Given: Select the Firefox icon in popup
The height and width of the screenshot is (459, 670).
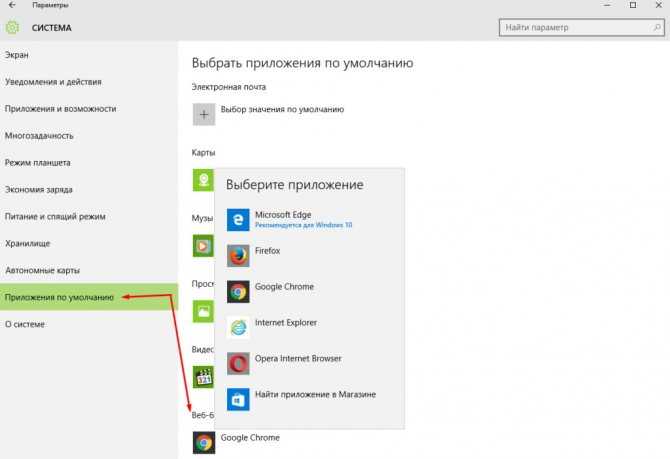Looking at the screenshot, I should (238, 256).
